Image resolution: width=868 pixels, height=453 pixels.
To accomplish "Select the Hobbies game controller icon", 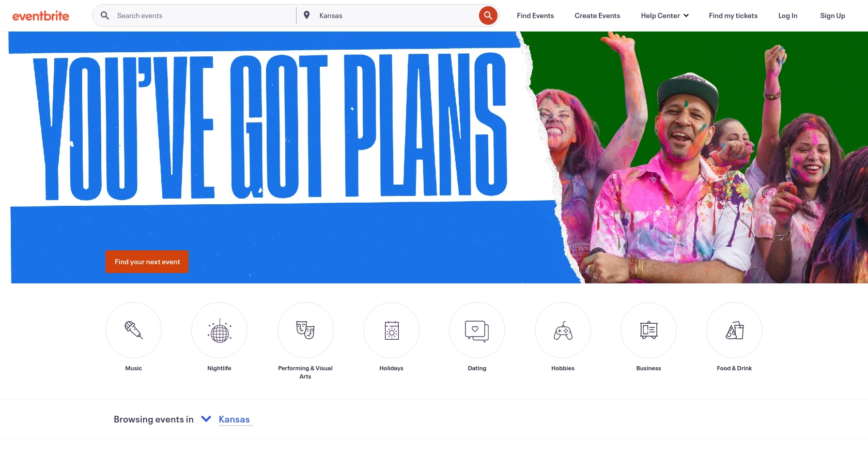I will click(563, 330).
